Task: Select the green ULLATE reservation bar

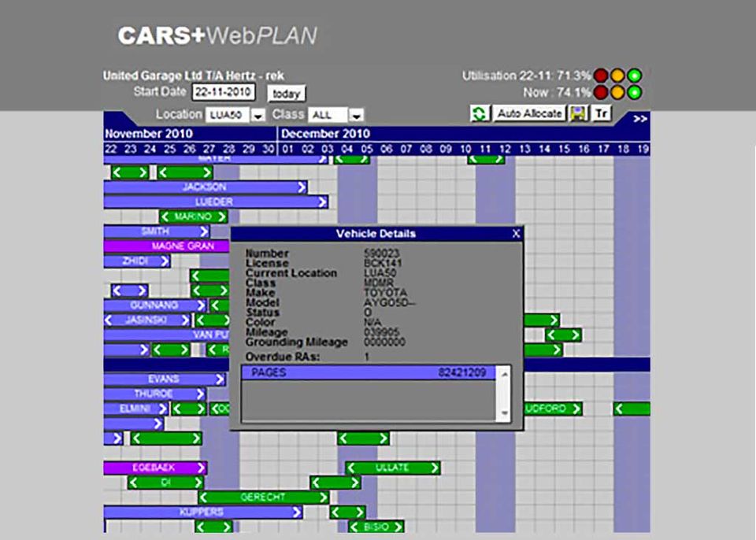Action: coord(393,468)
